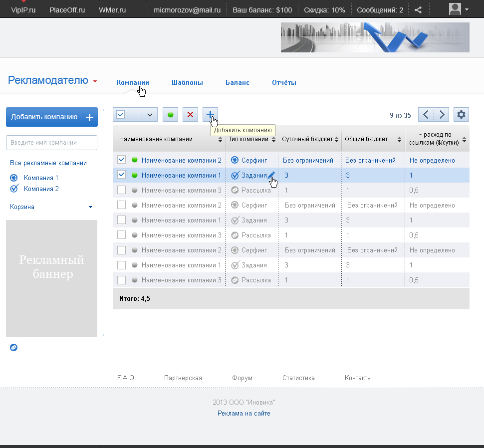This screenshot has width=484, height=448.
Task: Check the sixth row Наименование компании 3
Action: pyautogui.click(x=121, y=235)
